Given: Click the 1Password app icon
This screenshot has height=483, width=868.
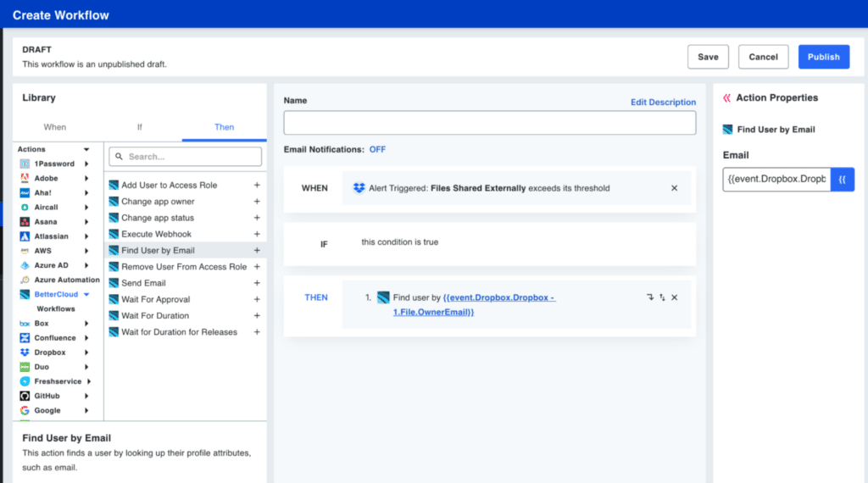Looking at the screenshot, I should pos(25,164).
